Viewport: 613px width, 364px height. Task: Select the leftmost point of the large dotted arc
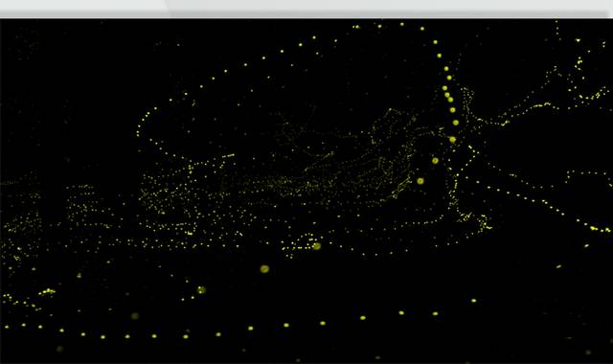click(x=138, y=134)
